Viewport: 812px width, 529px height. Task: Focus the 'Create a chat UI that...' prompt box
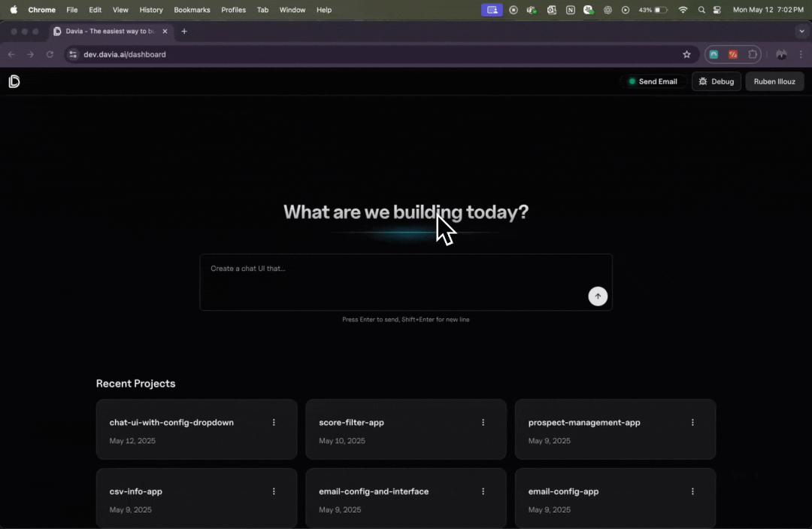(x=406, y=282)
